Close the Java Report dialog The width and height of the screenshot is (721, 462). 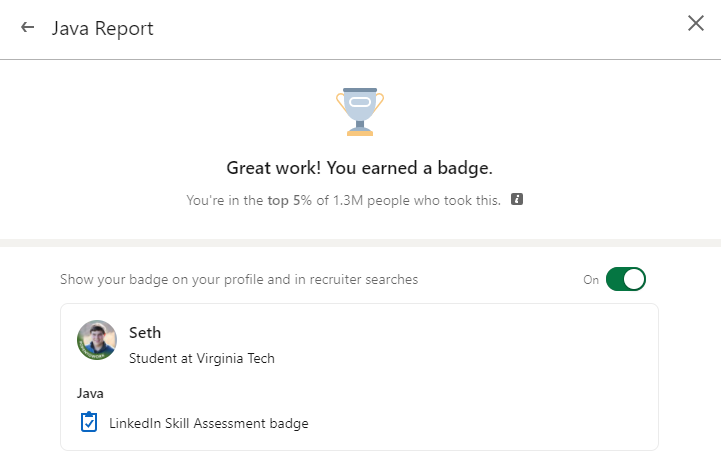[696, 24]
